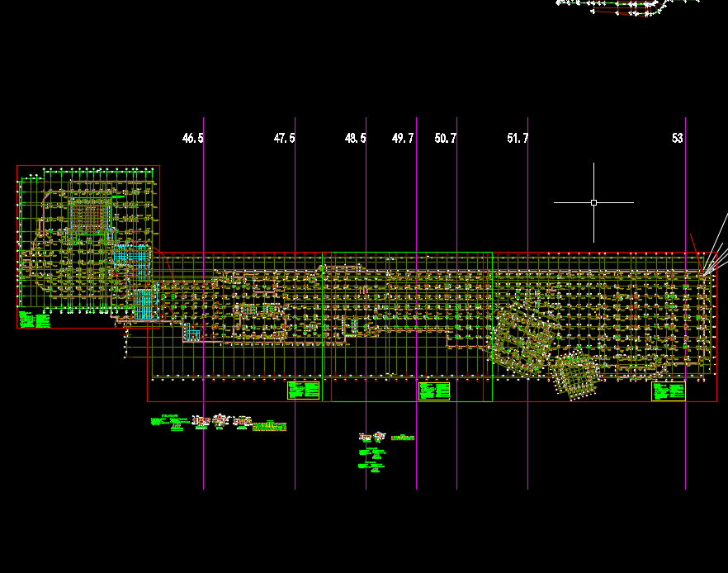Click the crosshair cursor pickbox

tap(593, 202)
